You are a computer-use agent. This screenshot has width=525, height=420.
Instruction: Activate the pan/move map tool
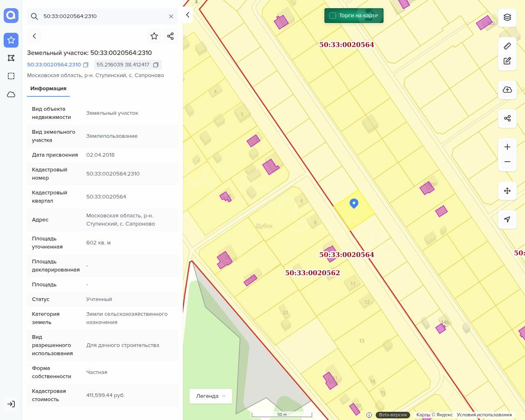507,191
